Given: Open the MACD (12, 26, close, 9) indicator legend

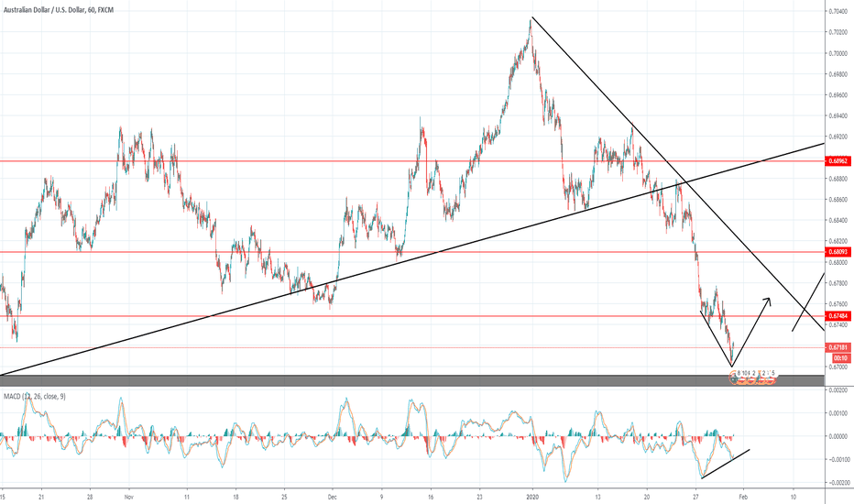Looking at the screenshot, I should point(34,397).
